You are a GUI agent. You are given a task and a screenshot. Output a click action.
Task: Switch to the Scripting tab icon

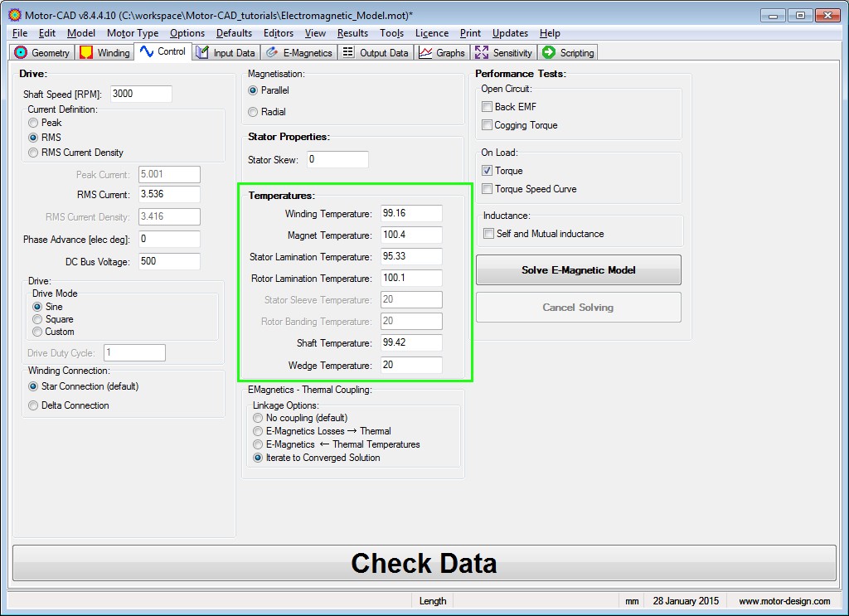click(x=549, y=53)
